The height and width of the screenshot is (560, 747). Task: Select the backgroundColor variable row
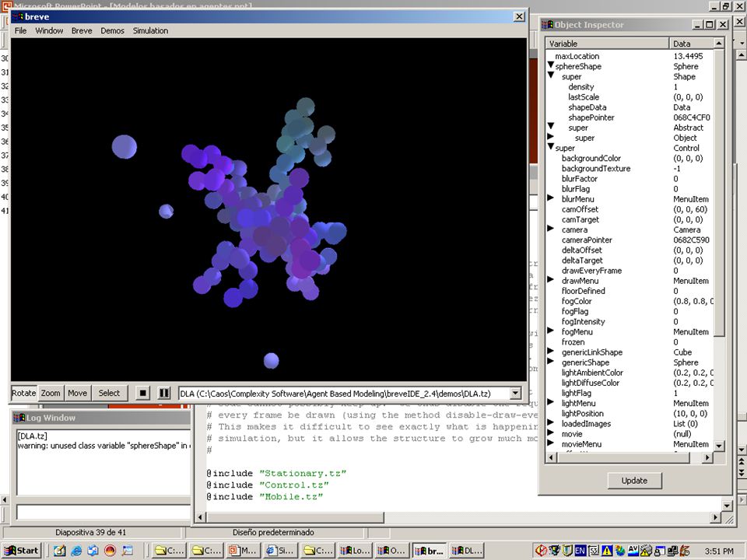point(630,158)
